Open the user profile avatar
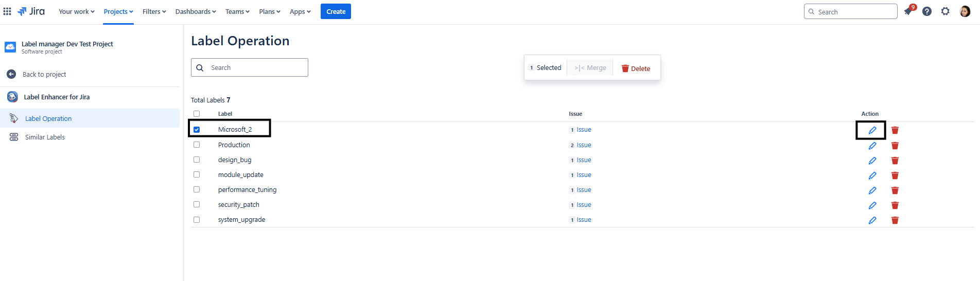Screen dimensions: 980x281 click(965, 11)
